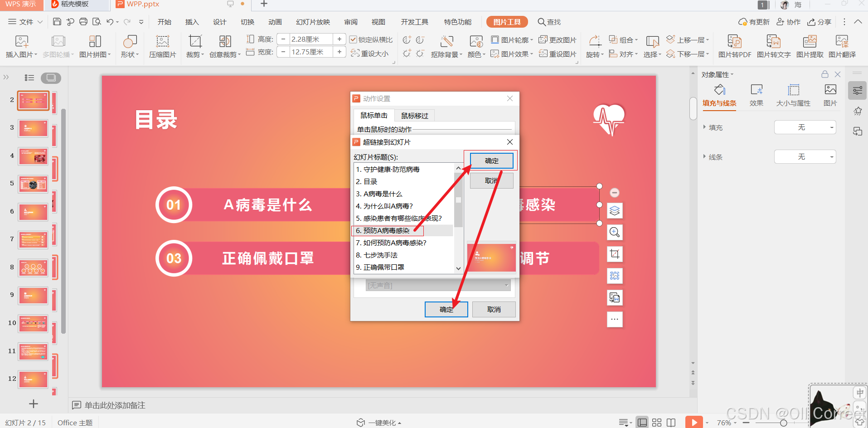Click the Rotate (旋转) icon
868x428 pixels.
(x=595, y=42)
